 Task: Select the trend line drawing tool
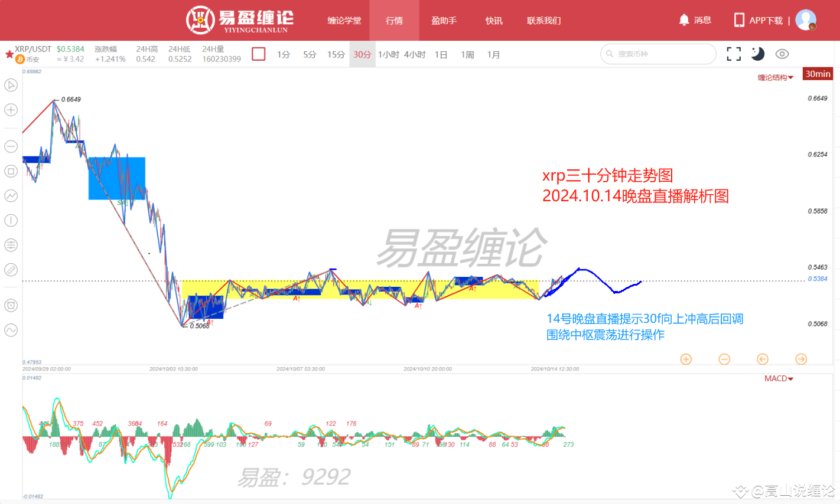[11, 196]
